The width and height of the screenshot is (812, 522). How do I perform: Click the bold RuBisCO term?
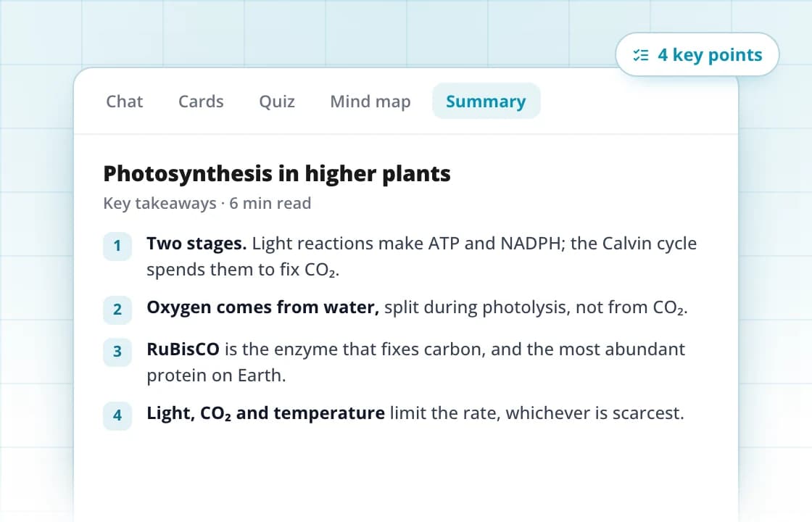tap(183, 349)
